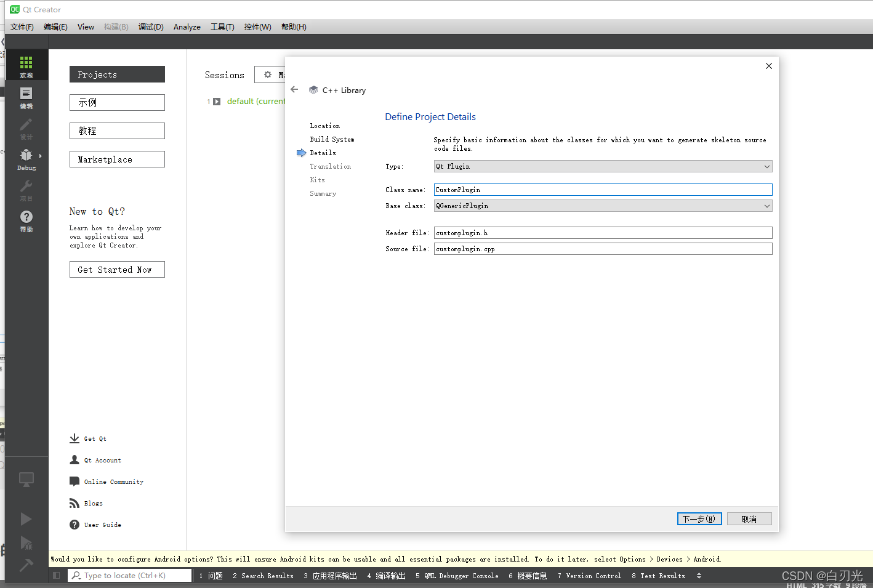Open the 7 Version Control pane
873x588 pixels.
[589, 576]
